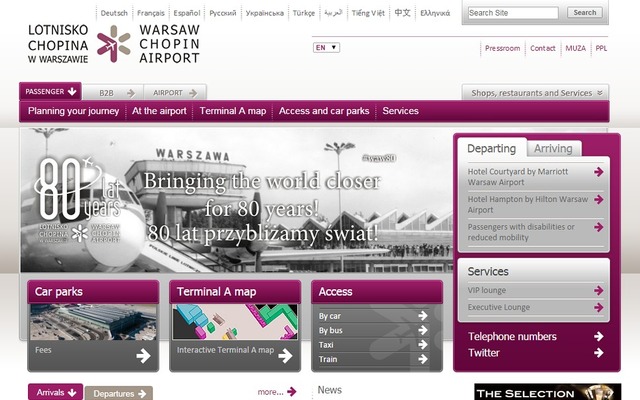Open the Executive Lounge link
This screenshot has height=400, width=640.
point(499,307)
